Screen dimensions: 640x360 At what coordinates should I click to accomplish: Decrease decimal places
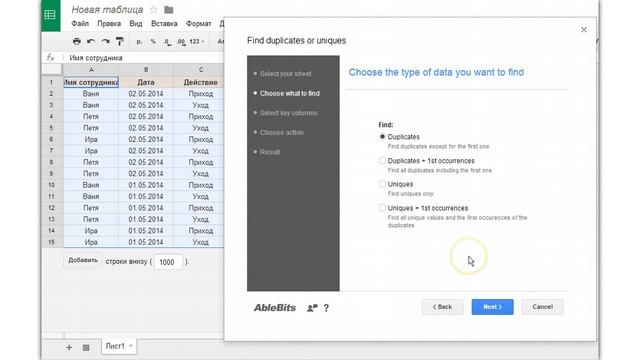(167, 42)
